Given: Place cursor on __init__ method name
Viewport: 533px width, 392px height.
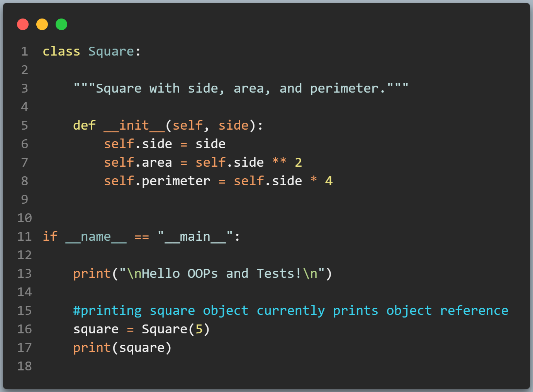Looking at the screenshot, I should pyautogui.click(x=134, y=125).
